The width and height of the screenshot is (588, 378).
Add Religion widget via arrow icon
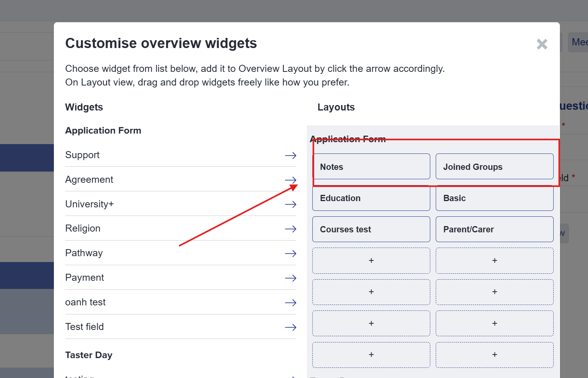point(290,229)
